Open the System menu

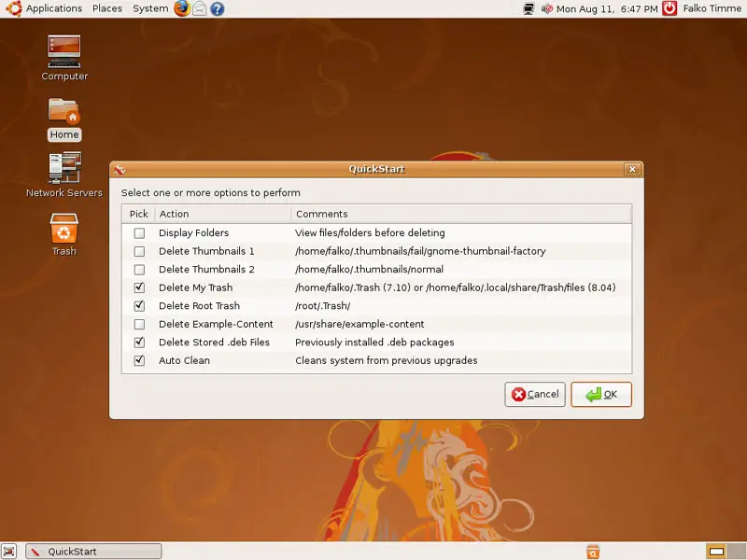pyautogui.click(x=150, y=8)
